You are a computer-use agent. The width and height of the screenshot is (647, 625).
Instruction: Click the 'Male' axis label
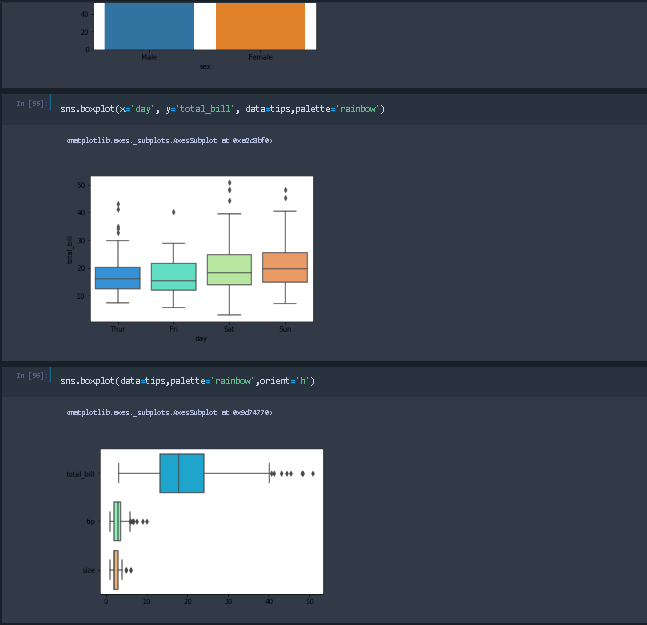click(x=149, y=57)
